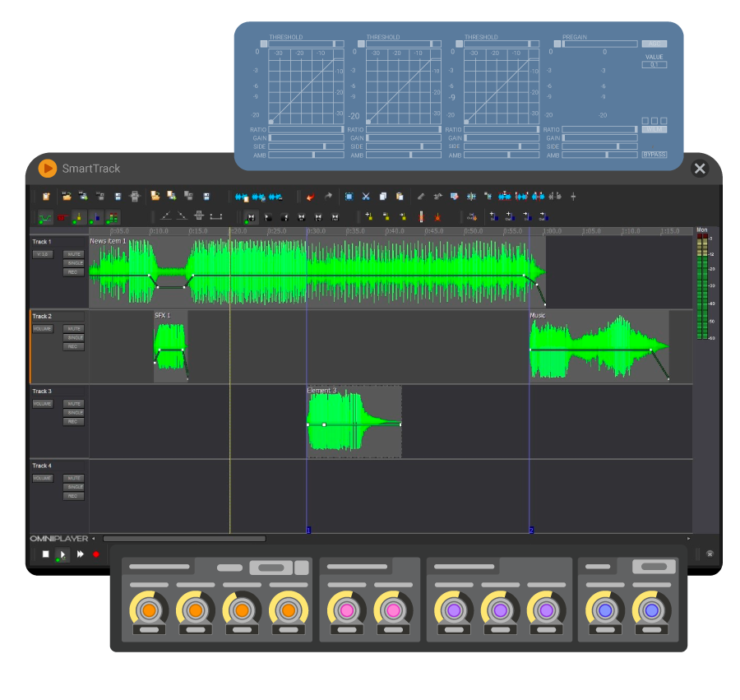
Task: Select the fade-out ramp icon
Action: click(x=182, y=216)
